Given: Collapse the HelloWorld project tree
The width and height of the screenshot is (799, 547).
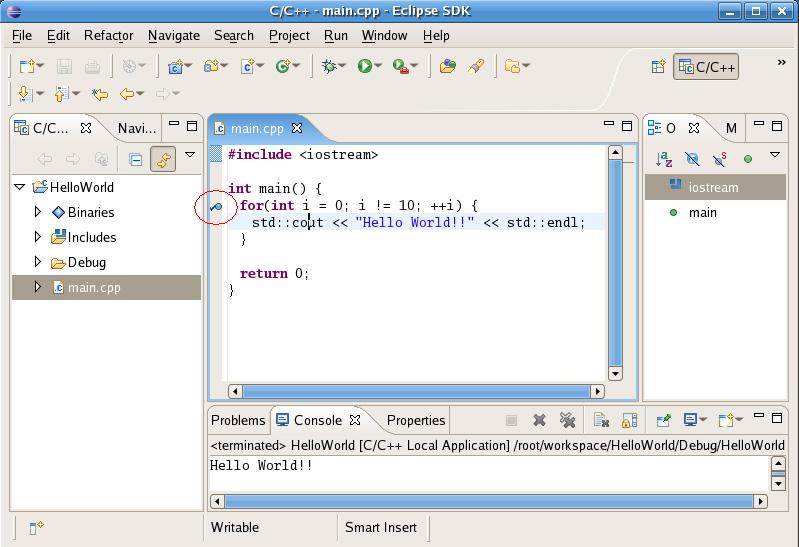Looking at the screenshot, I should pos(20,187).
